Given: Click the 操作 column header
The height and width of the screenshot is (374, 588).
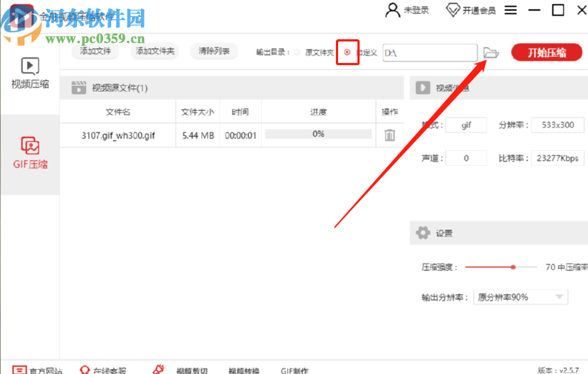Looking at the screenshot, I should tap(389, 112).
